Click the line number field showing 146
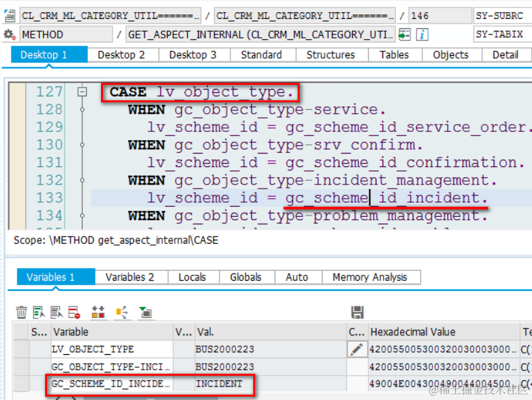 pos(440,15)
